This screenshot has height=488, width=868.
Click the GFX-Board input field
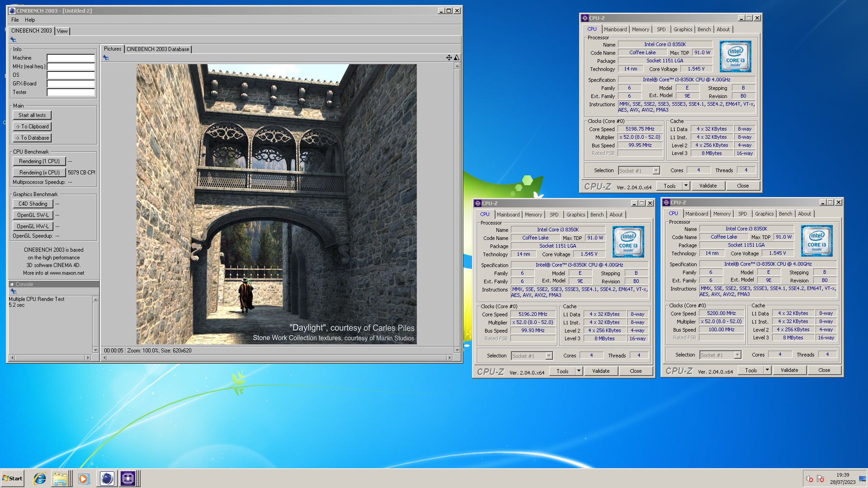tap(71, 84)
